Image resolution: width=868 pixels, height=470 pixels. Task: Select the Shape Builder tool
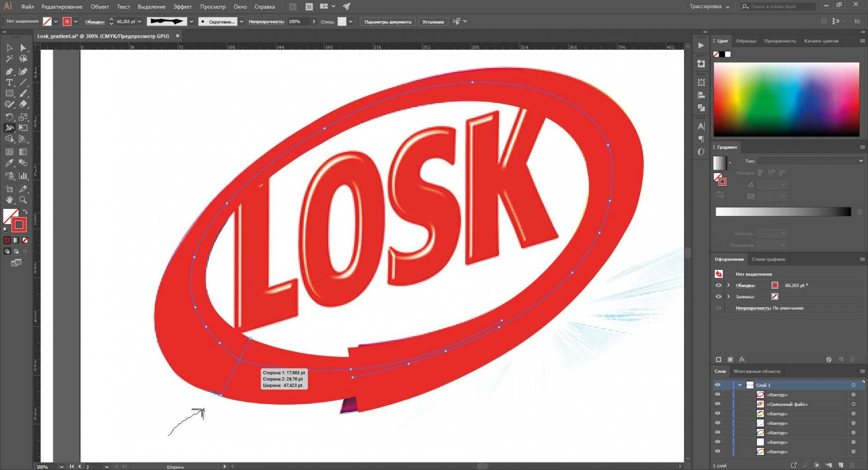pyautogui.click(x=9, y=139)
